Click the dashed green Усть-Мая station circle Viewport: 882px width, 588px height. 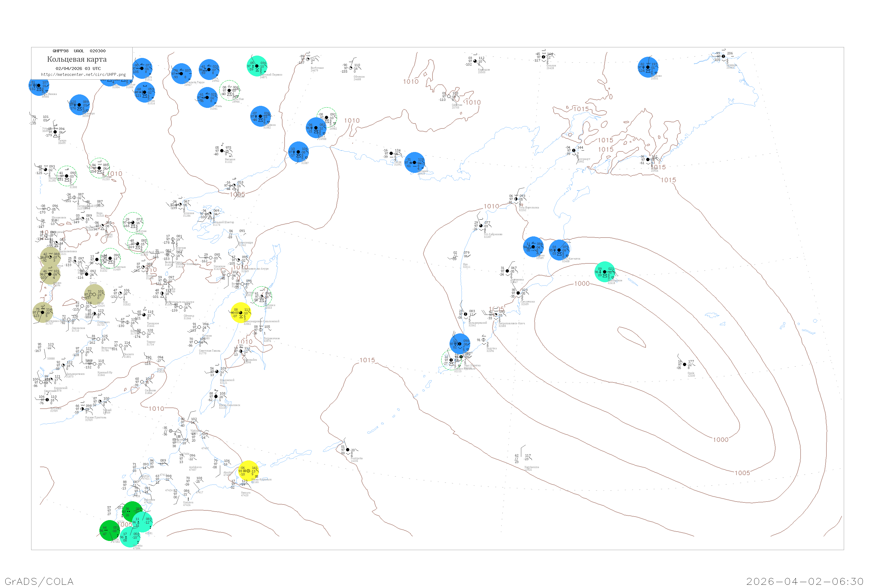click(x=230, y=90)
